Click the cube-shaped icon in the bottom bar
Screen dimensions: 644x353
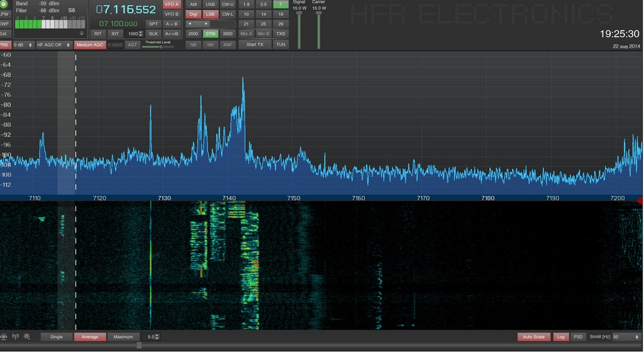(27, 337)
